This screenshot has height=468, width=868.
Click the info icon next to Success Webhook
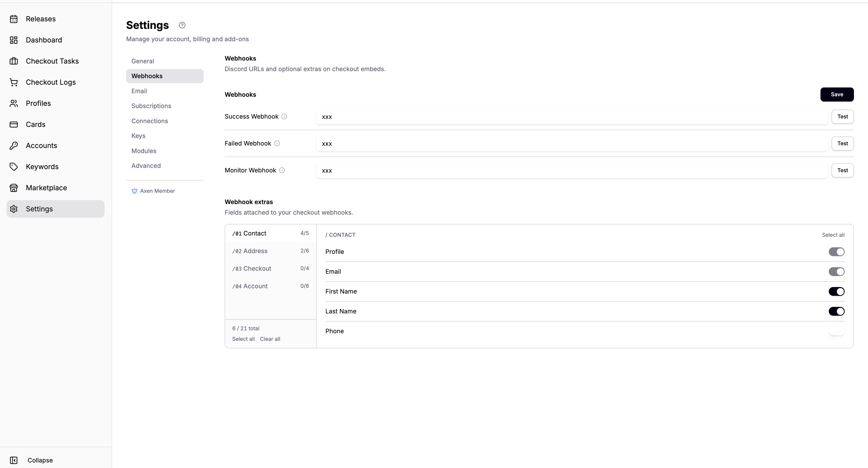click(x=284, y=117)
